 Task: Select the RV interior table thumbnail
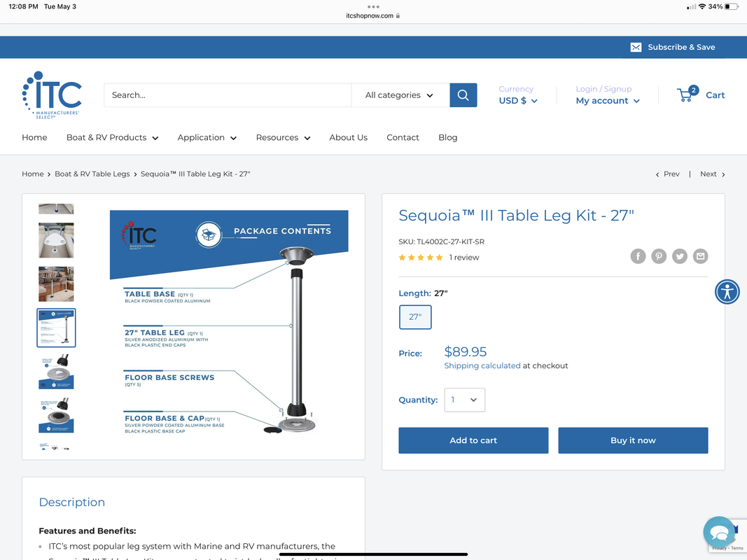56,284
